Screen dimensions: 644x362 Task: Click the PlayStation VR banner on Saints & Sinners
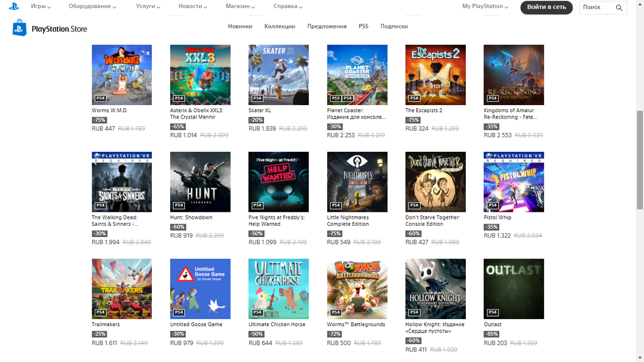(122, 154)
